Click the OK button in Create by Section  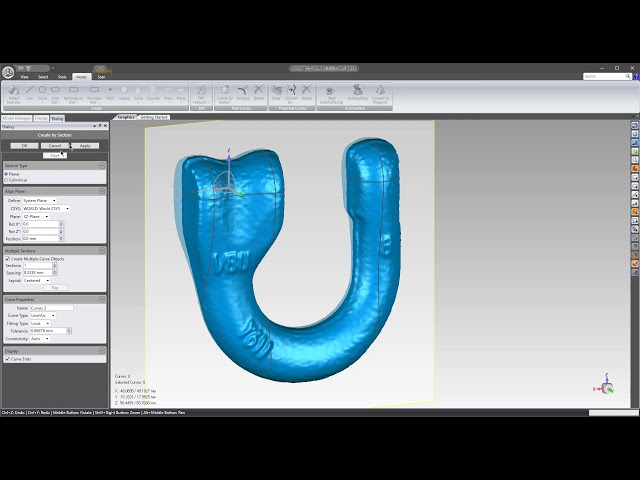[x=24, y=146]
